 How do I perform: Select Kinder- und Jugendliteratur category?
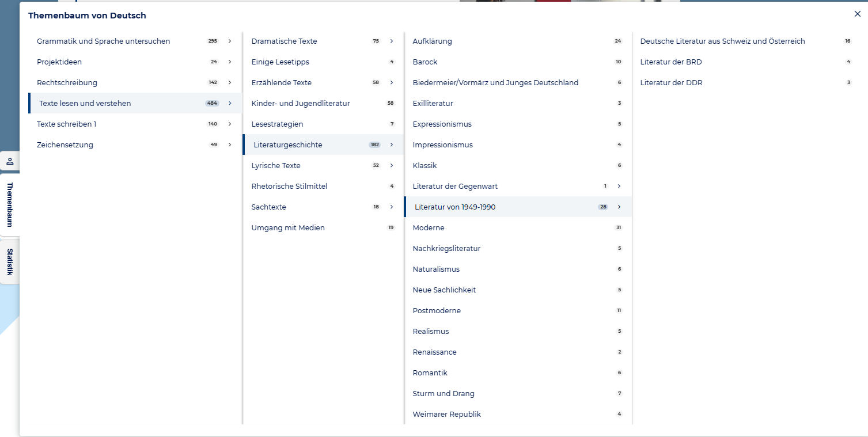click(x=301, y=104)
